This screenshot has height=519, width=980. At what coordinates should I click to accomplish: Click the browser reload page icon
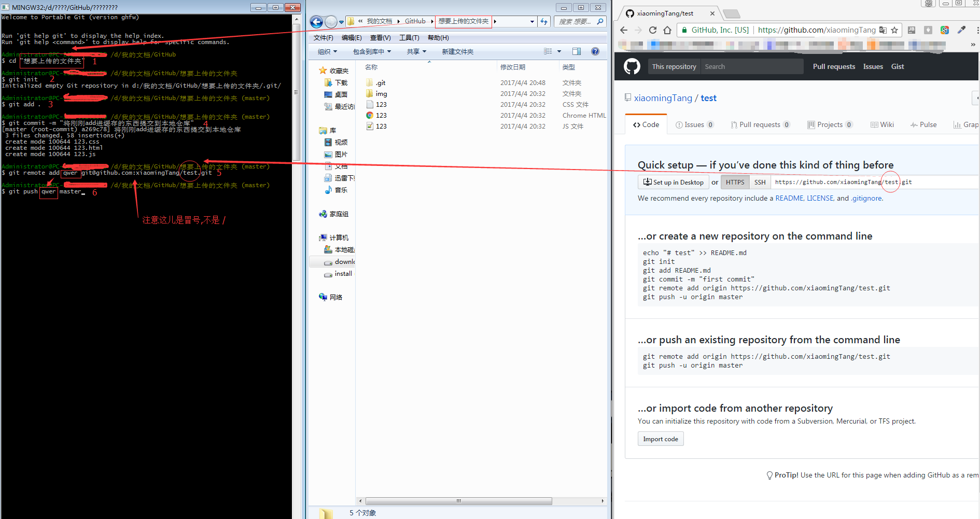click(x=653, y=30)
